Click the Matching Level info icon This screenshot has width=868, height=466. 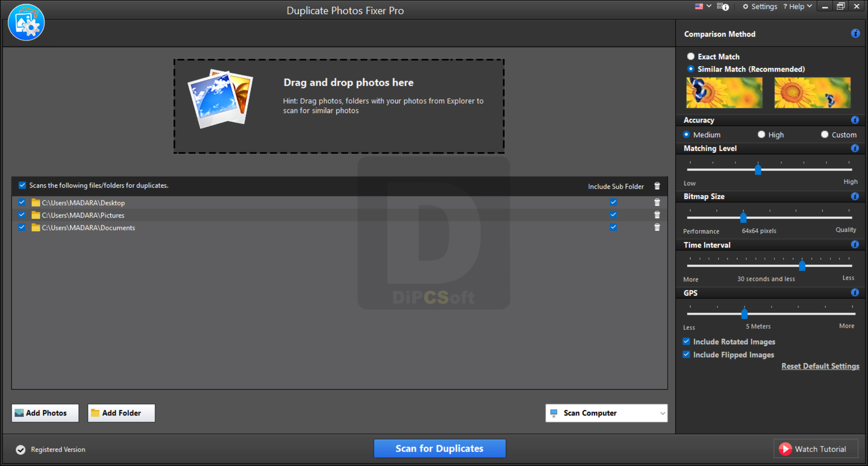(855, 148)
